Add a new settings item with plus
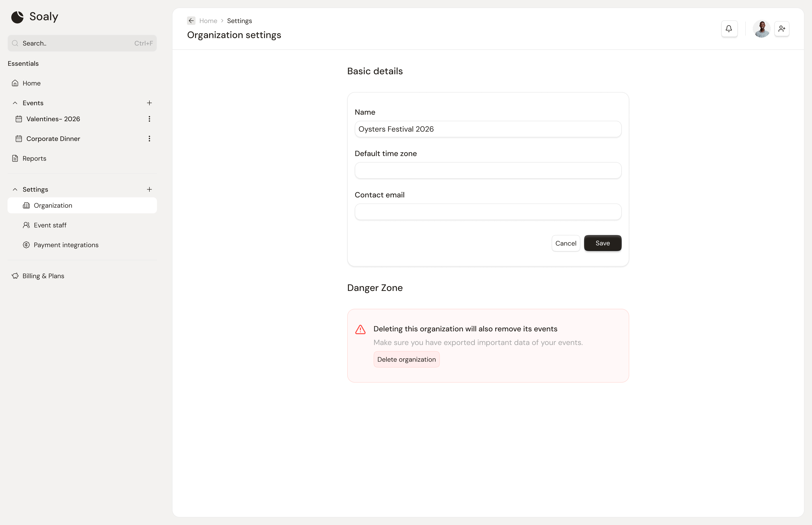This screenshot has height=525, width=812. tap(149, 189)
